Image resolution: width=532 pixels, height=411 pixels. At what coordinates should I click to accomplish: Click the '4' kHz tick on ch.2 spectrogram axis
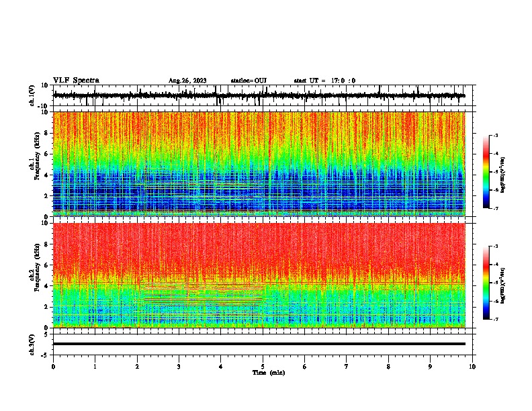pos(47,286)
